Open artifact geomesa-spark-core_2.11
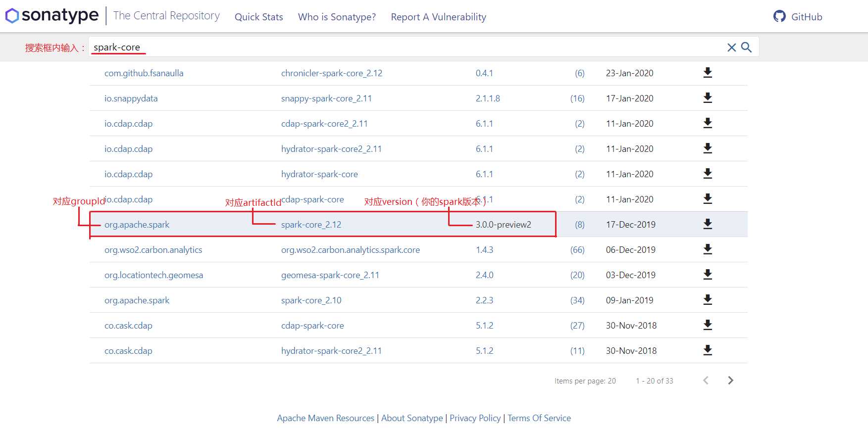Screen dimensions: 868x433 click(330, 275)
